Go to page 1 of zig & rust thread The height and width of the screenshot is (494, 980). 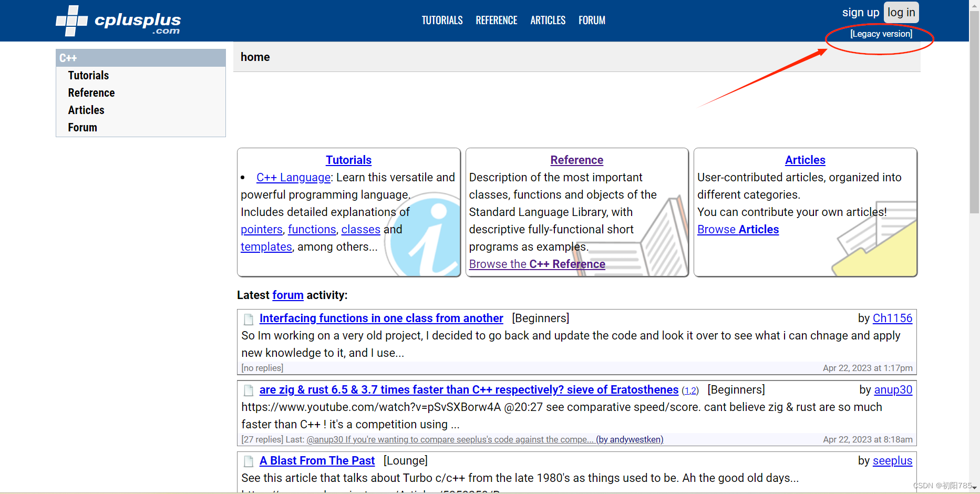click(x=687, y=391)
